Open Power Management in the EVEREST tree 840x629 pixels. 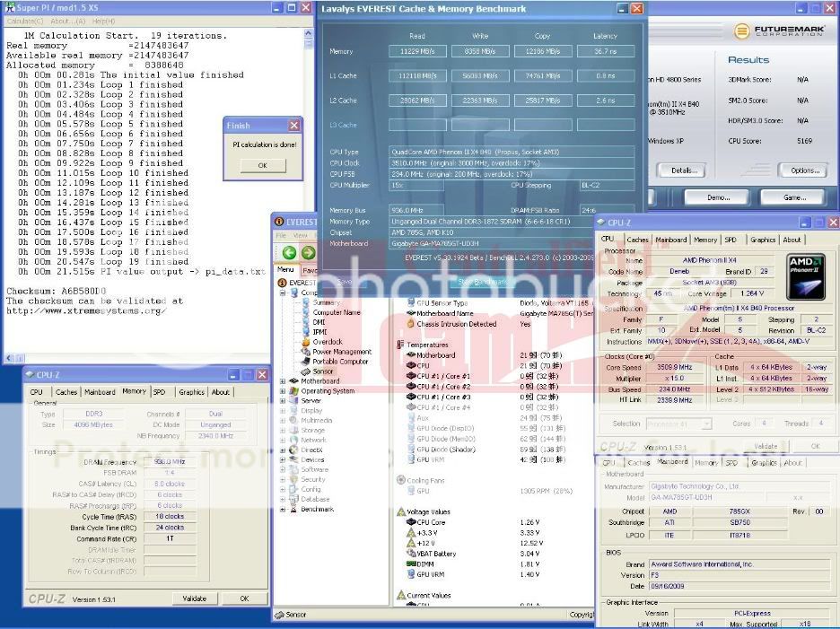pos(342,352)
